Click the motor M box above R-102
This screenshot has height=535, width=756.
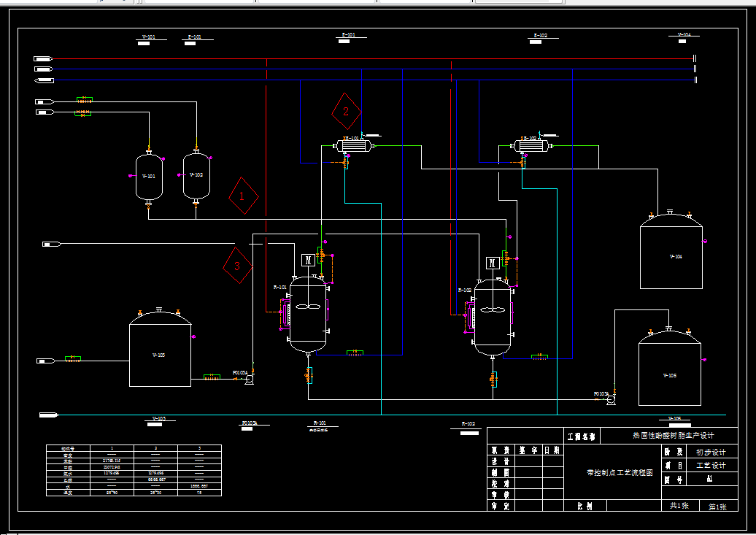tap(493, 263)
